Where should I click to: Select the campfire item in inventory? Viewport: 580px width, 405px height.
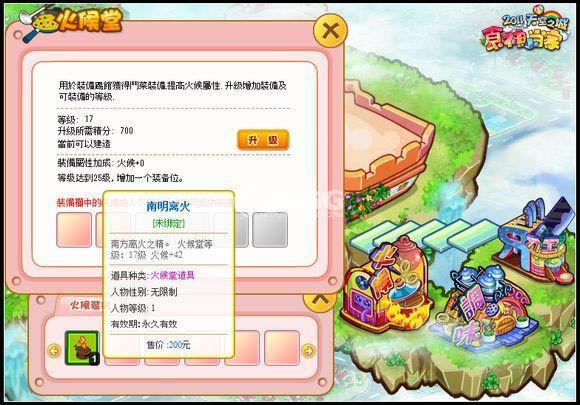(82, 348)
